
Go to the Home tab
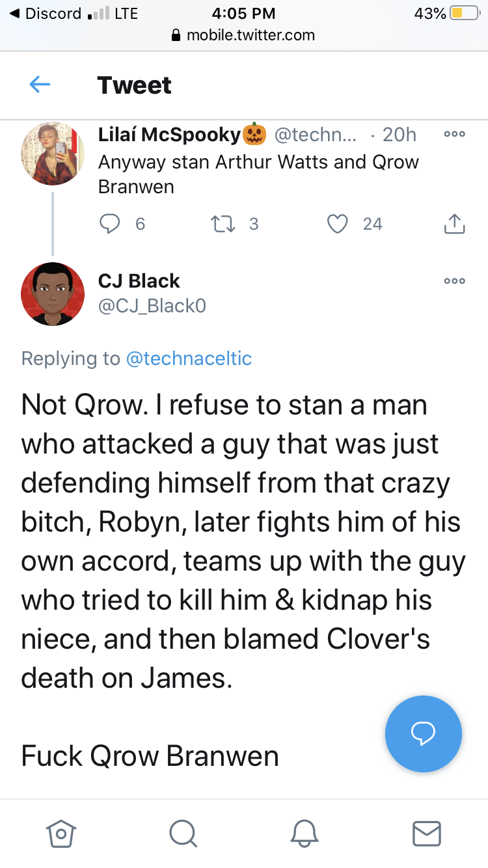pos(61,833)
